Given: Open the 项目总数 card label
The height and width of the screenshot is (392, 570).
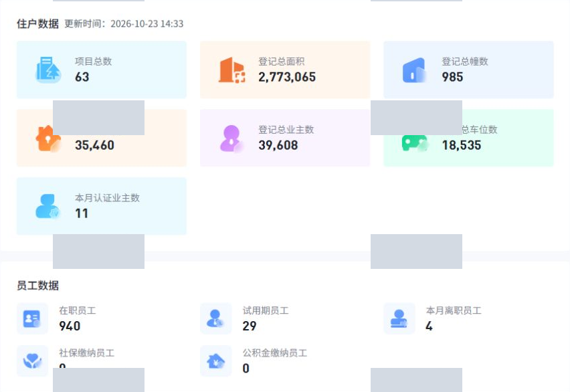Looking at the screenshot, I should [94, 61].
